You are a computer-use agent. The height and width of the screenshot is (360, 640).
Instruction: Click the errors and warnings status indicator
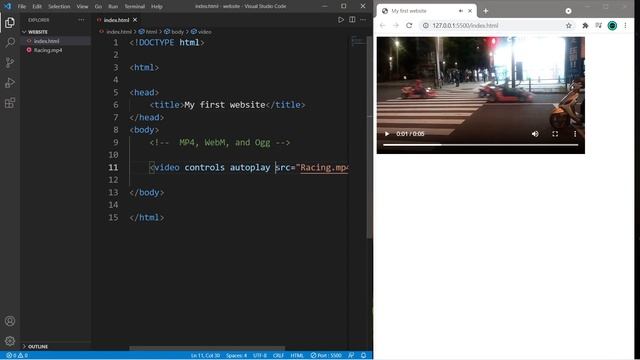click(x=17, y=356)
